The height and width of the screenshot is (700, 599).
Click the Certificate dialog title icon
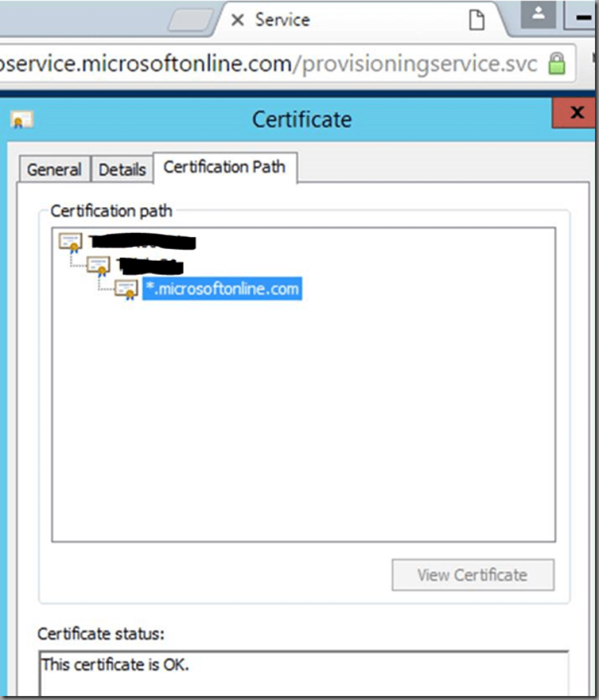click(22, 120)
